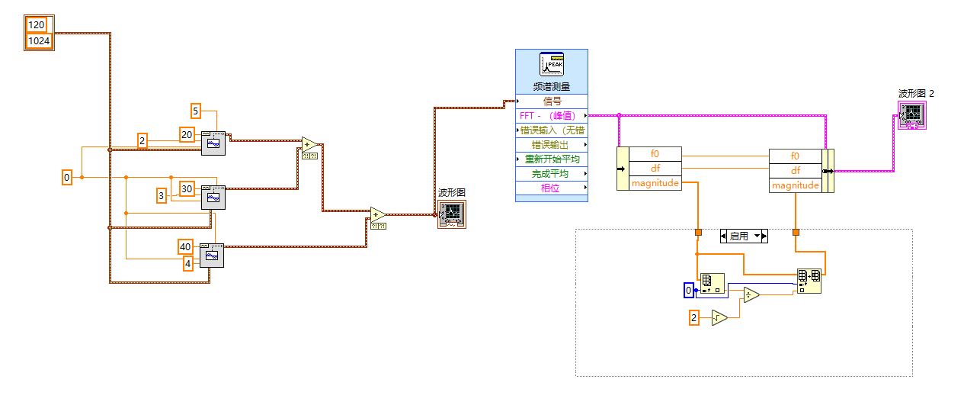
Task: Select the Bundle By Name node's right handle
Action: (828, 171)
